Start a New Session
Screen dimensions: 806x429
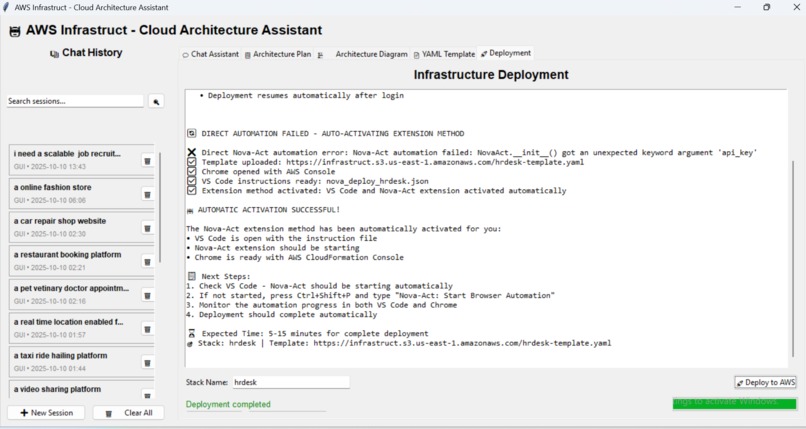tap(46, 413)
